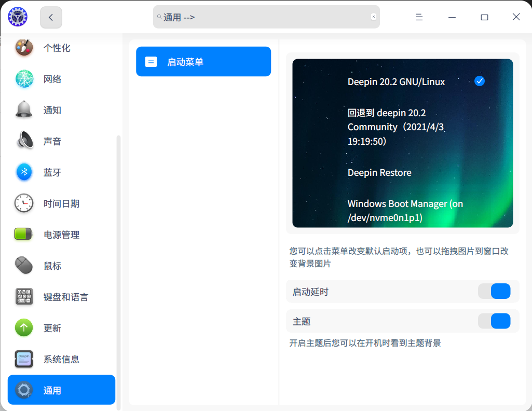Open Notification bell icon
The height and width of the screenshot is (411, 532).
(x=24, y=109)
